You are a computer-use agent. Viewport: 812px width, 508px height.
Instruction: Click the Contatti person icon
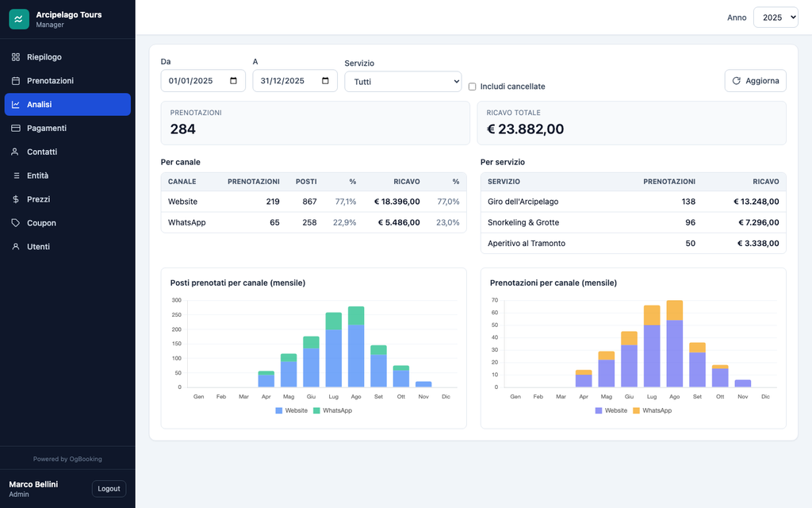click(x=16, y=152)
